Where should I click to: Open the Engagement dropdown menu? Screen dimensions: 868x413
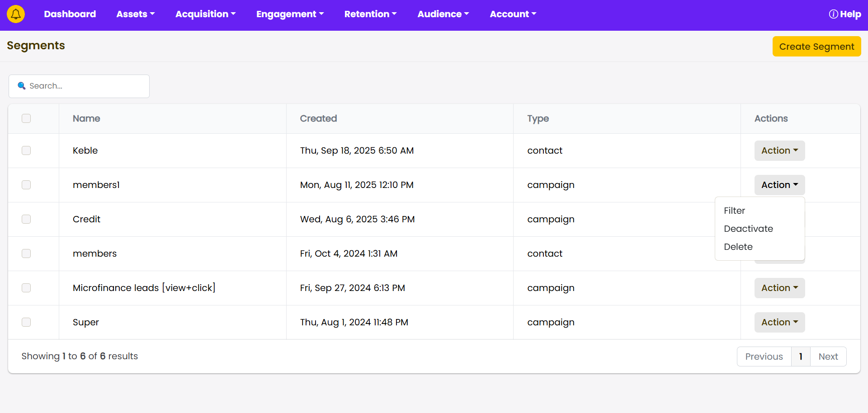[290, 14]
